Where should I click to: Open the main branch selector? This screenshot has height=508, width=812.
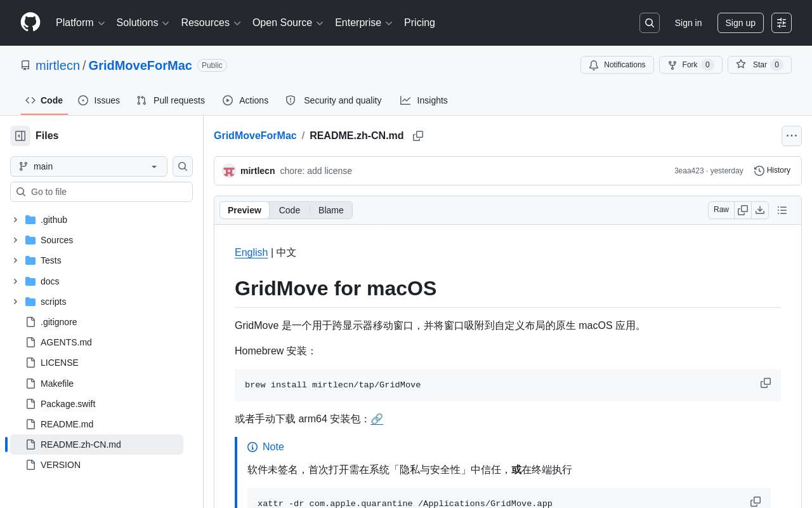click(x=88, y=166)
